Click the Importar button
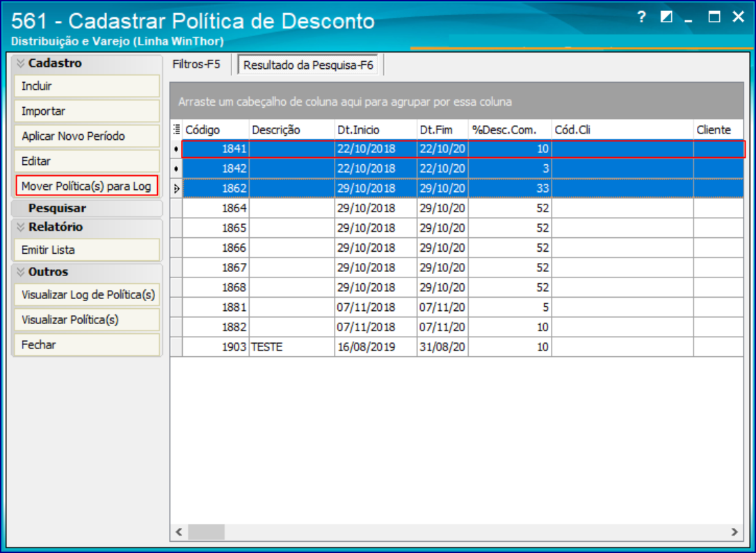 [87, 111]
